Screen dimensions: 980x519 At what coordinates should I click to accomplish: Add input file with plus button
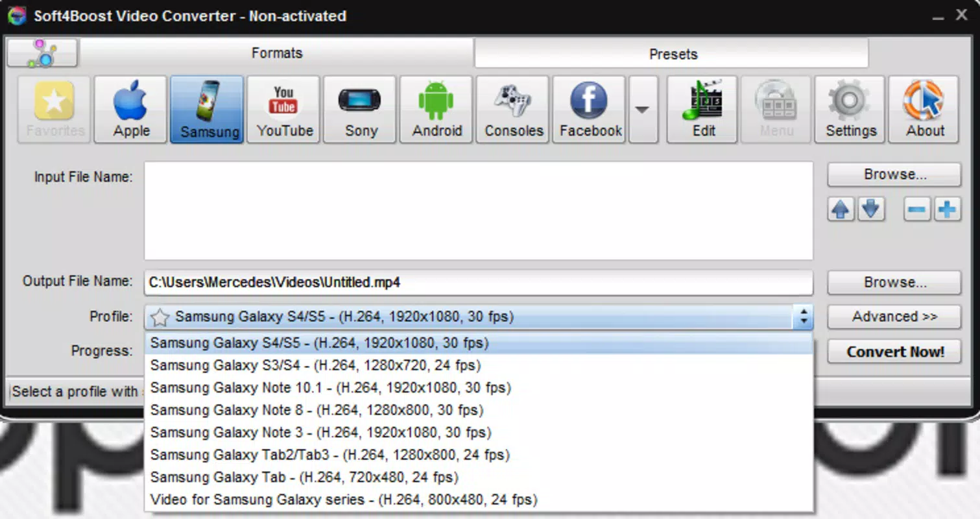[948, 210]
